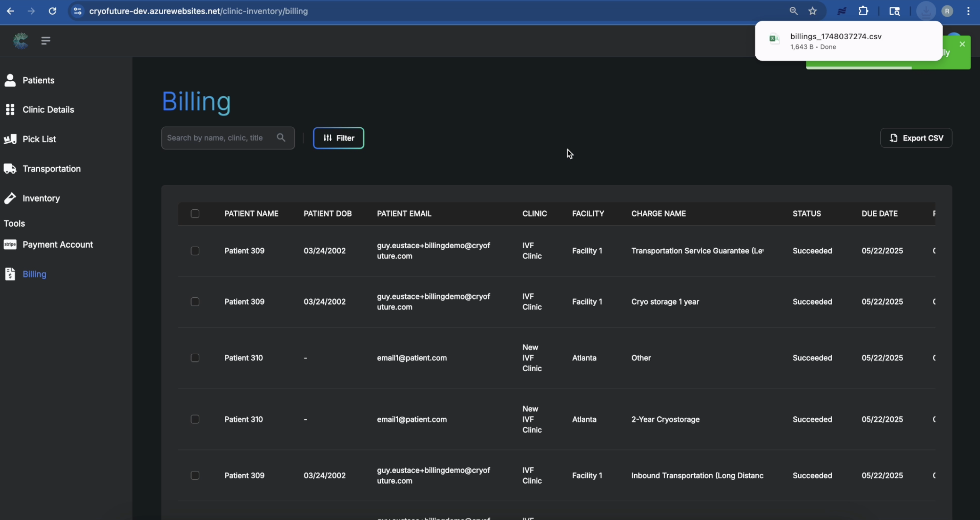Click the hamburger menu icon in header
The height and width of the screenshot is (520, 980).
46,41
